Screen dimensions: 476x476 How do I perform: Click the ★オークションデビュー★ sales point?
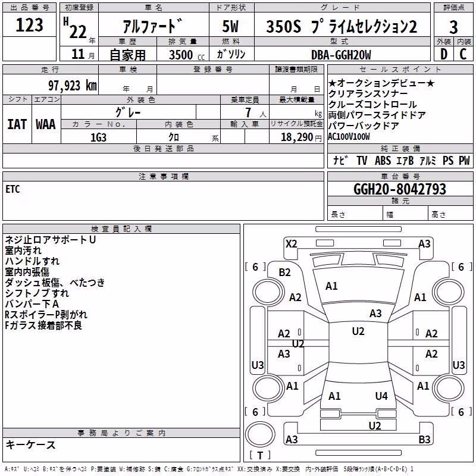(x=381, y=83)
